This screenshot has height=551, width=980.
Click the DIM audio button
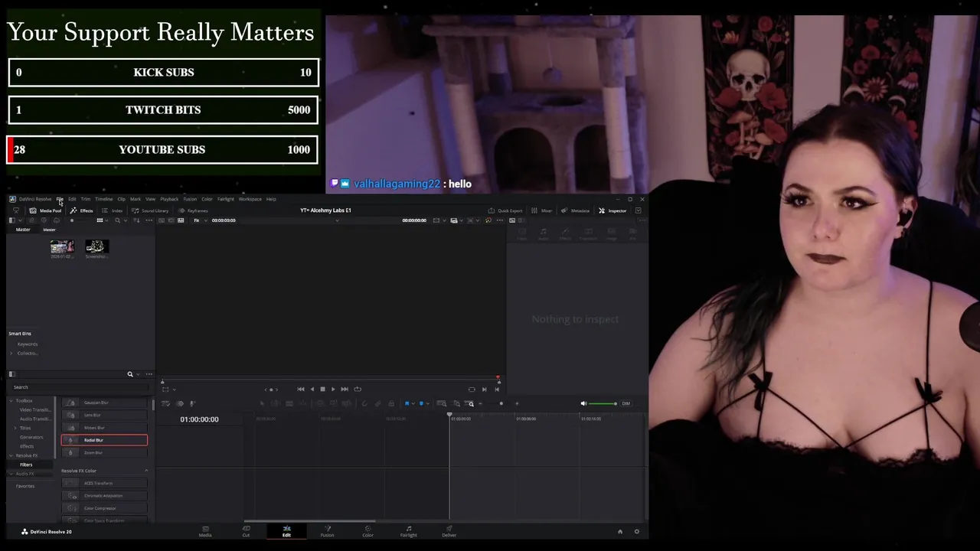[626, 403]
